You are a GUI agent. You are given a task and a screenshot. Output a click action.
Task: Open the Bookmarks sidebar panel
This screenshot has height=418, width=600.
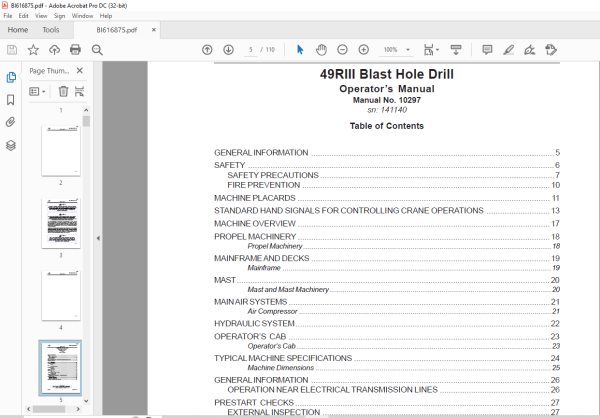[11, 100]
